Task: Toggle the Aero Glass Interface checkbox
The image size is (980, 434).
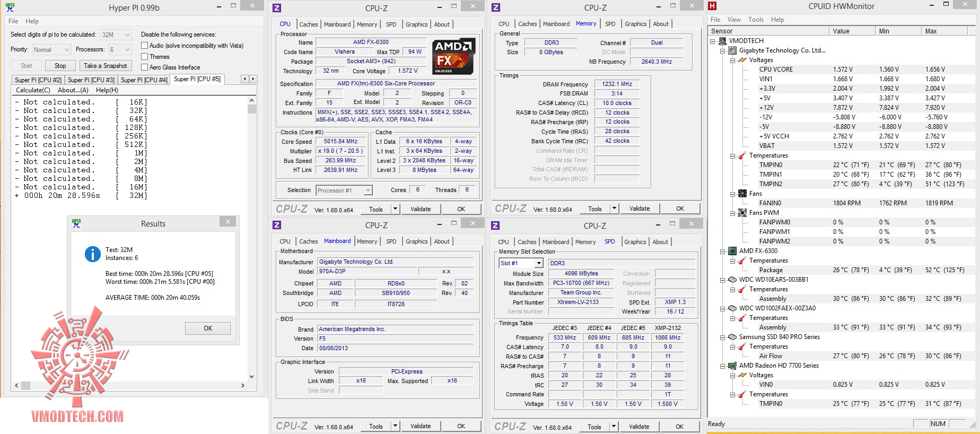Action: (x=144, y=67)
